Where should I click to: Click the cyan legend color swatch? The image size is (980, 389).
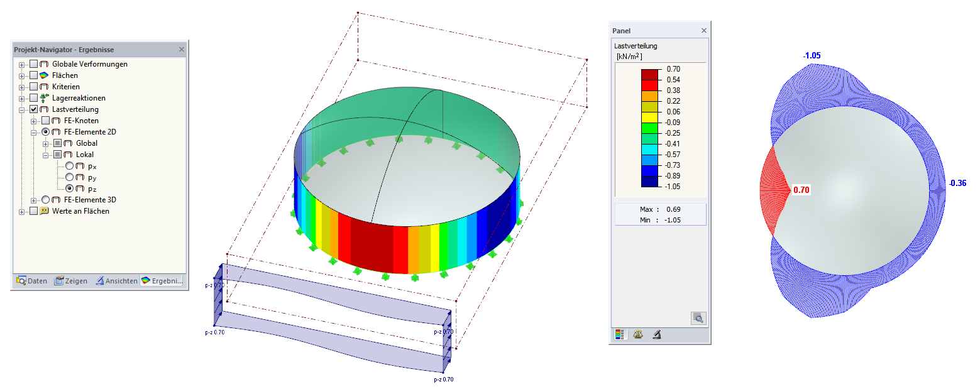tap(649, 149)
